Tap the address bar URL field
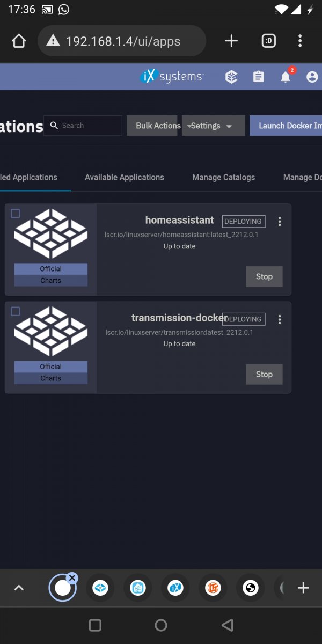The width and height of the screenshot is (322, 644). [x=123, y=41]
